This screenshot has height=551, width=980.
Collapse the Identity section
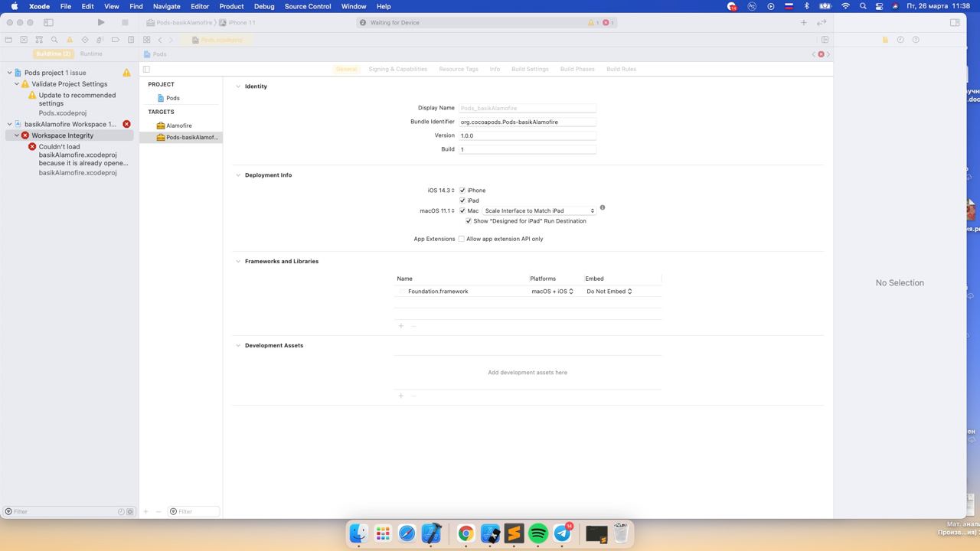(x=238, y=86)
